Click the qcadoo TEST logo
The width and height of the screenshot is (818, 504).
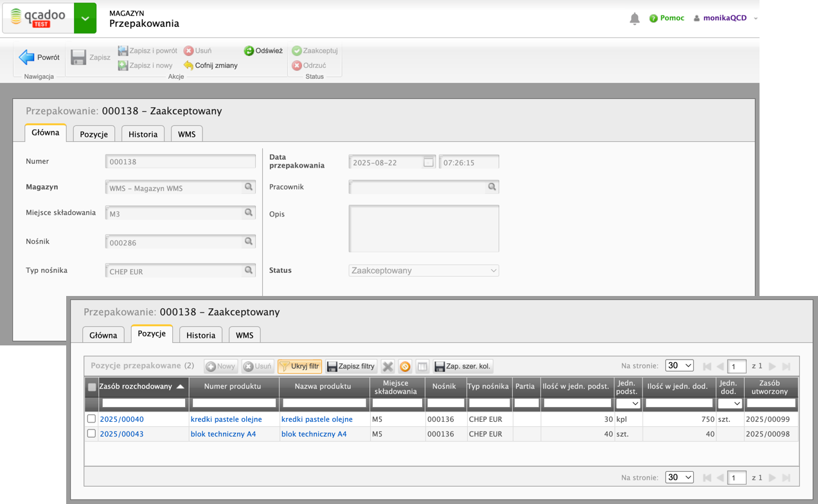pyautogui.click(x=39, y=18)
